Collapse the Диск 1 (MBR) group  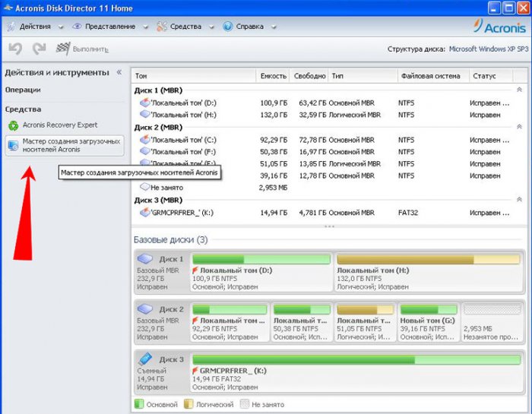pyautogui.click(x=519, y=90)
